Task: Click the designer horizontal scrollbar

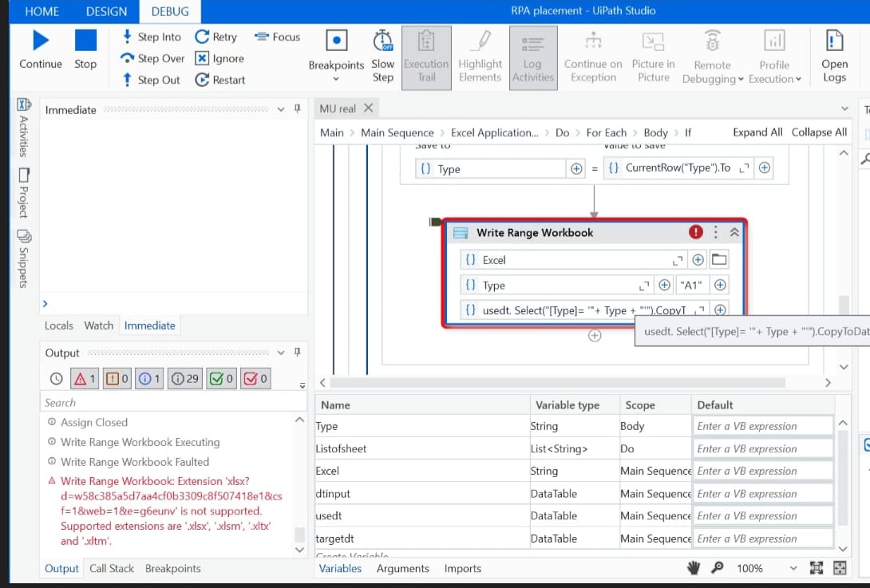Action: point(557,383)
